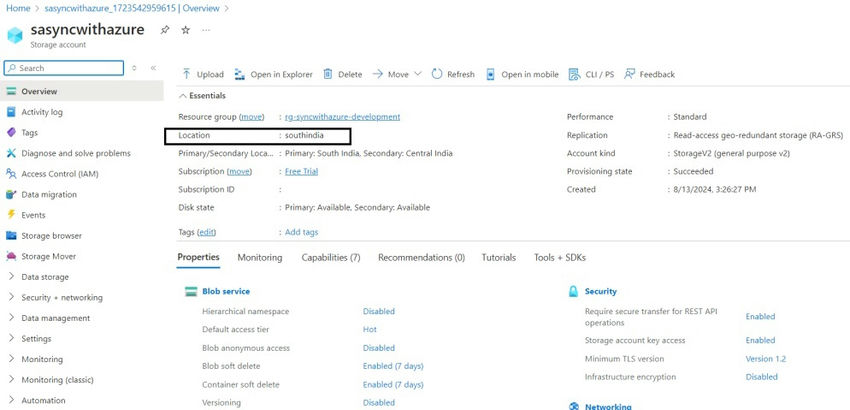
Task: Open the Tutorials tab
Action: pyautogui.click(x=499, y=258)
